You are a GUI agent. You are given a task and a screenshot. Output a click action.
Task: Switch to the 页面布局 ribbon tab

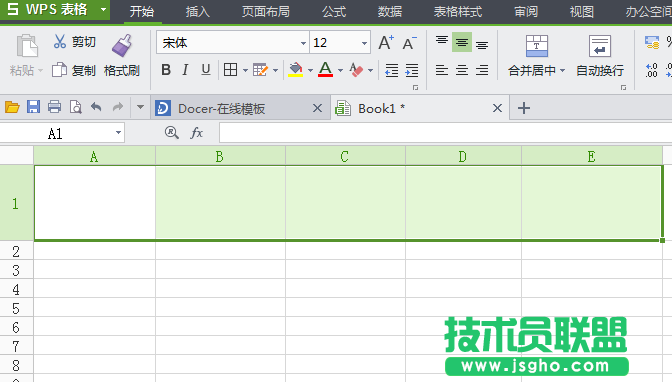266,12
